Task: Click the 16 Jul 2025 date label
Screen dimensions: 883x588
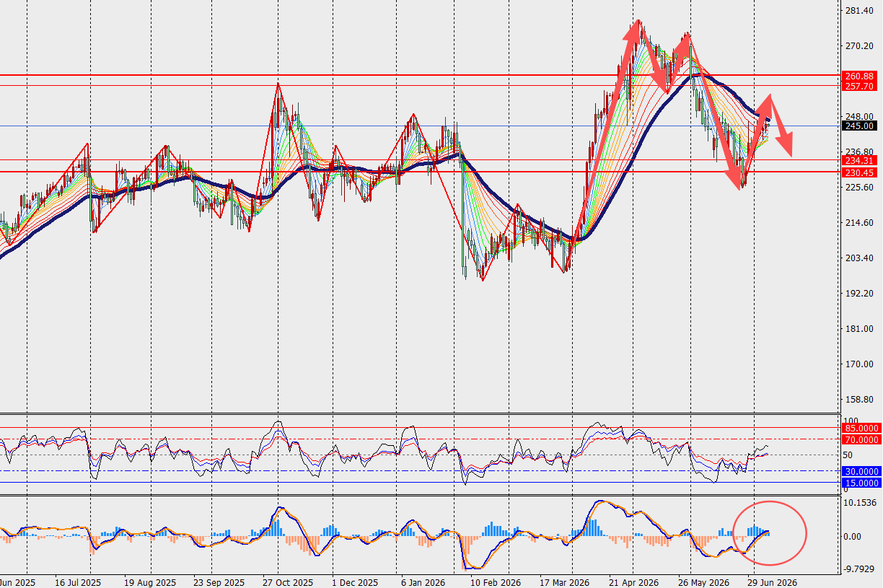Action: (x=77, y=582)
